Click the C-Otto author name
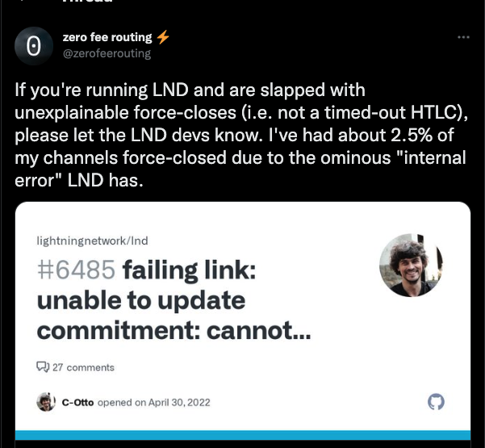 pyautogui.click(x=77, y=402)
